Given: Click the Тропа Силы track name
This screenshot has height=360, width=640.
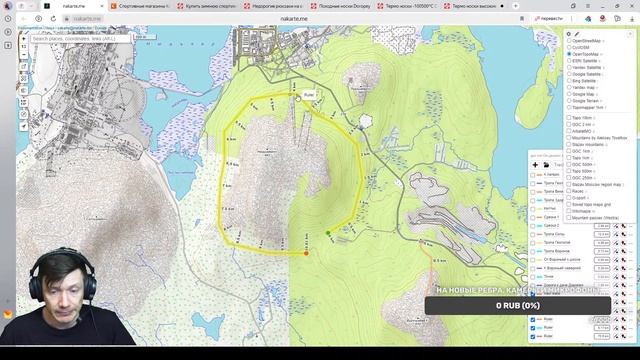Looking at the screenshot, I should click(554, 234).
